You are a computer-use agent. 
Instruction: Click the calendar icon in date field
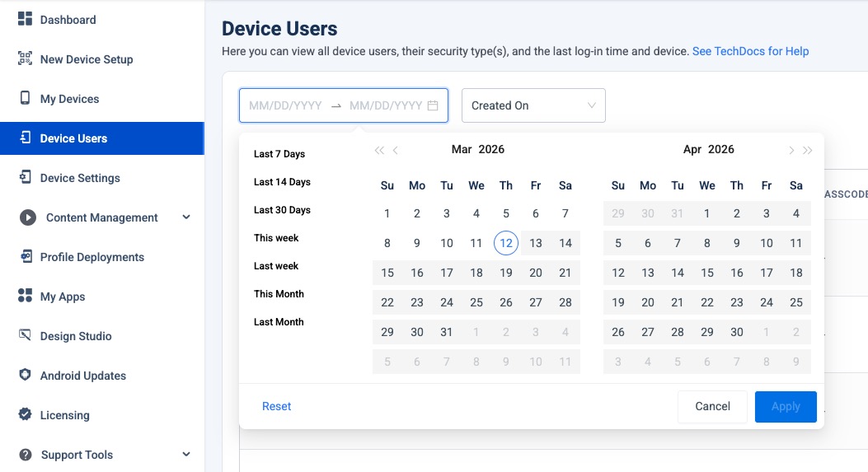[x=433, y=105]
